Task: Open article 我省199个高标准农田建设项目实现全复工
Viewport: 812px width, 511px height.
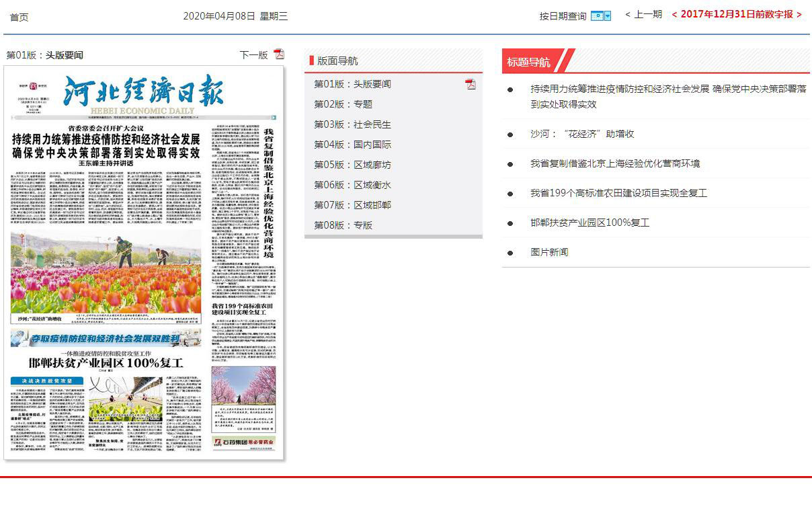Action: coord(618,193)
